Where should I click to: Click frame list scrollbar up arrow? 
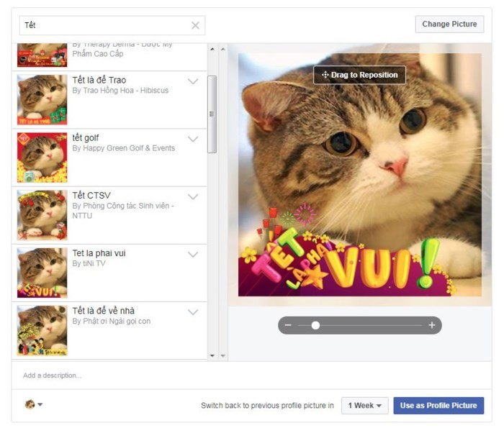[x=212, y=49]
